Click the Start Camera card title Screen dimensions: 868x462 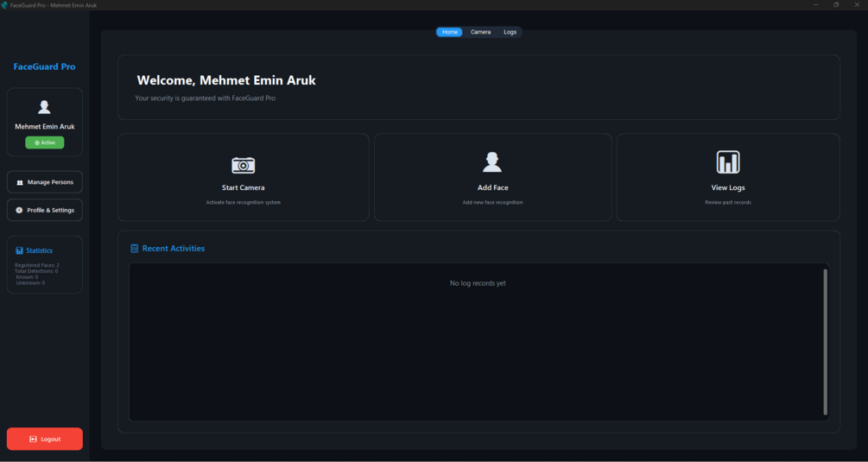[x=243, y=187]
